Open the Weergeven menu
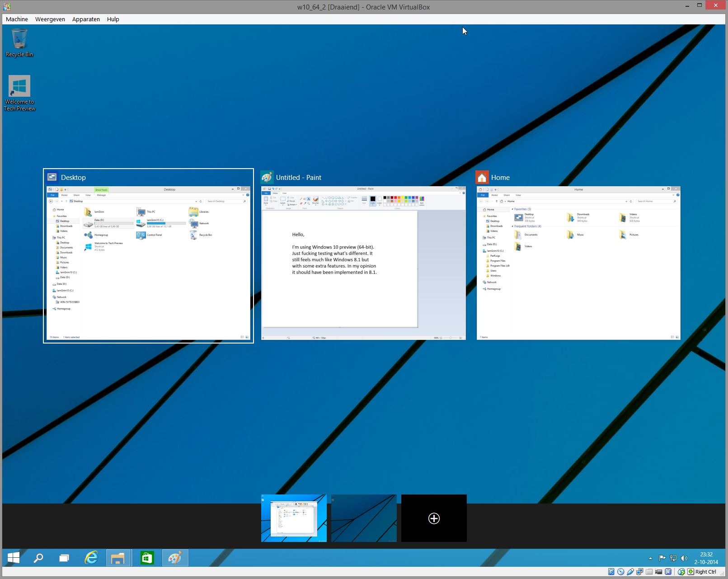This screenshot has height=579, width=728. pos(50,19)
